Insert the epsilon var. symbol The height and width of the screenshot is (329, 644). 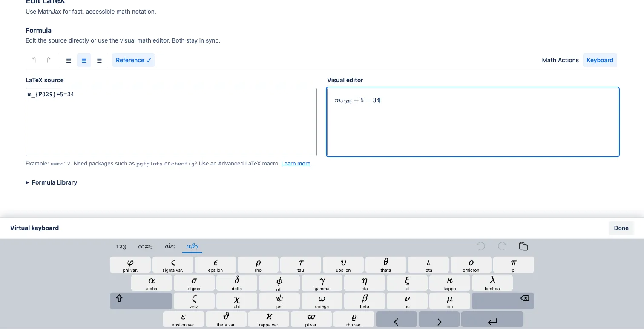[x=184, y=319]
